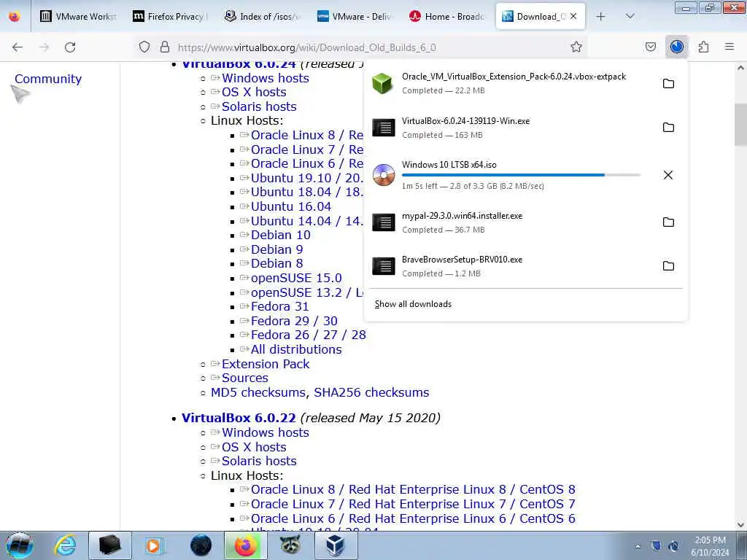Open the raccoon icon app in taskbar
Viewport: 747px width, 560px height.
[x=290, y=545]
